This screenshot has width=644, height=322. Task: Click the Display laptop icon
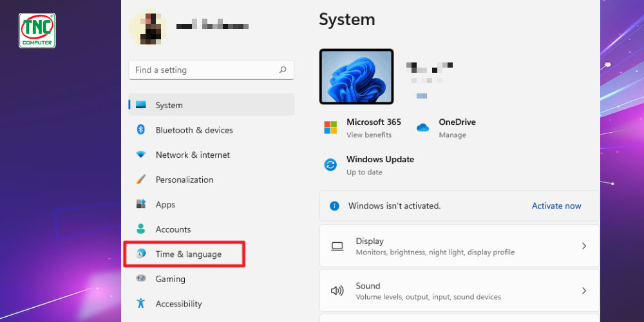pos(337,246)
